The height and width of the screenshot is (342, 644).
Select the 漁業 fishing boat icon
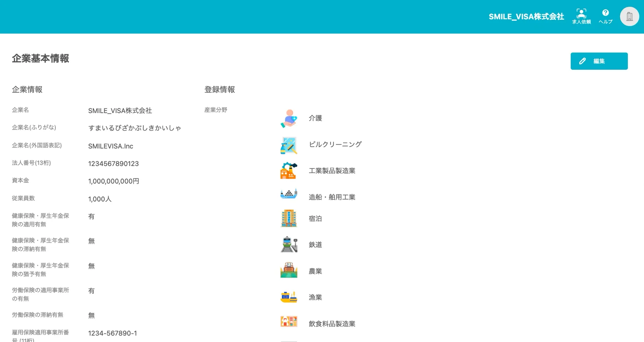288,297
